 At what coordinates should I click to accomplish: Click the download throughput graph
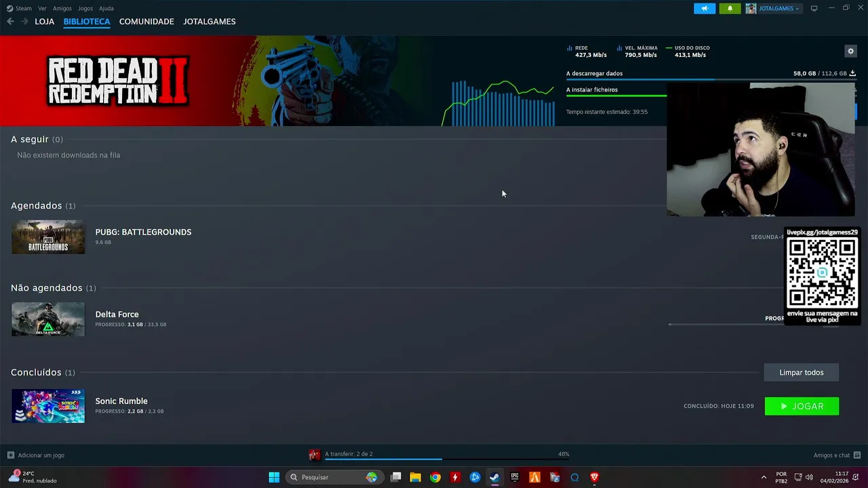tap(498, 102)
